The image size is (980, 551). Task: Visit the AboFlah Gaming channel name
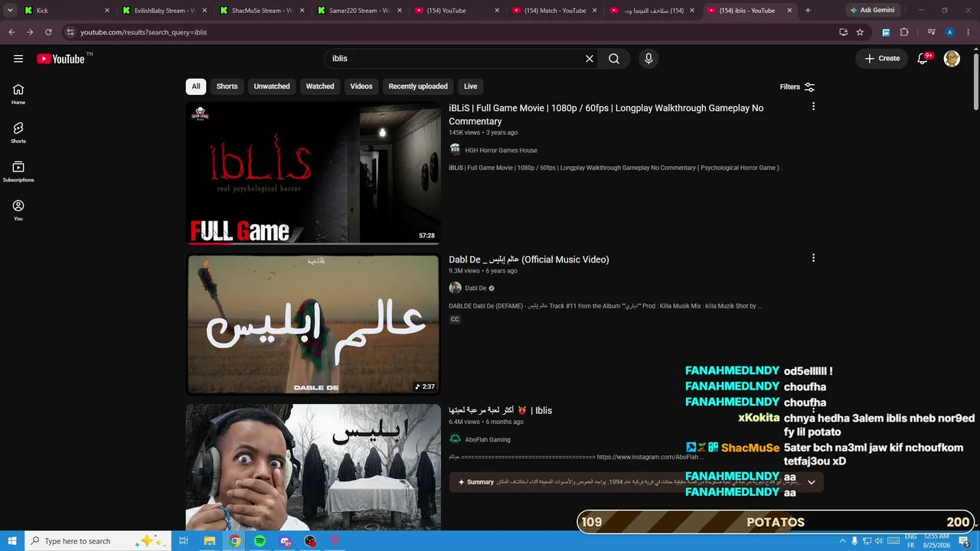coord(488,440)
